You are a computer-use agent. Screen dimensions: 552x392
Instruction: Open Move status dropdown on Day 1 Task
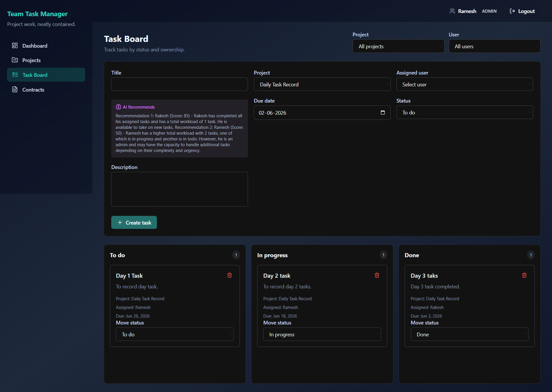pyautogui.click(x=175, y=334)
